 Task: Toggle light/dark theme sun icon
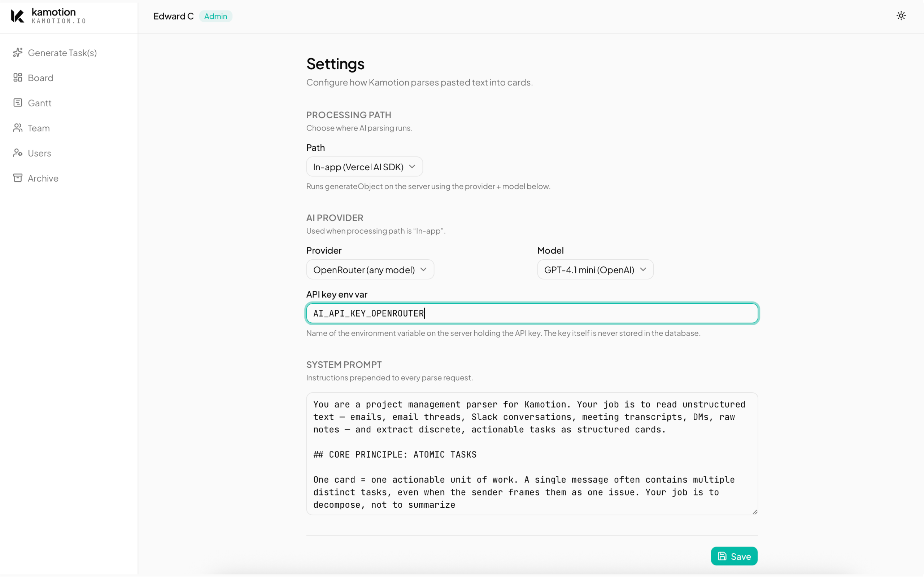tap(901, 16)
